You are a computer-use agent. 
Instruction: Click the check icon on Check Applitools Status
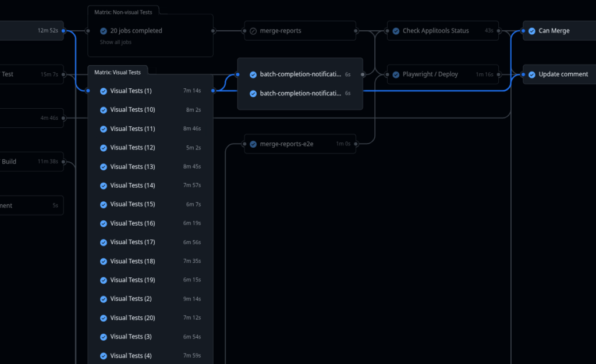pos(396,31)
